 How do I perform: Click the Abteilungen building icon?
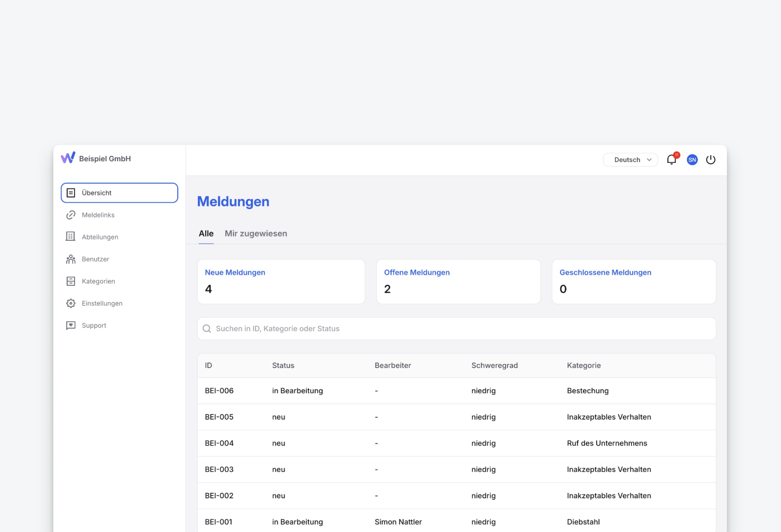click(71, 237)
